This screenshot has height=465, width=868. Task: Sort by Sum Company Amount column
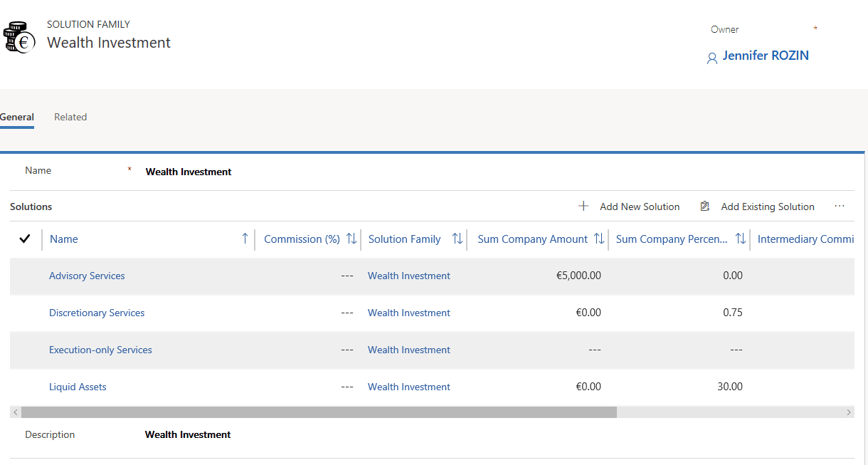[533, 239]
